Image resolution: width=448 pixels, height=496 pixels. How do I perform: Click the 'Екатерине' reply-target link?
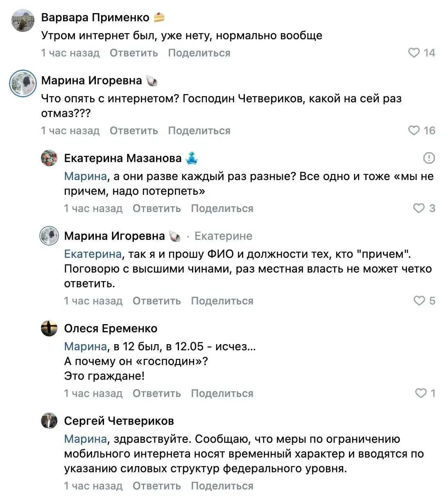[223, 236]
